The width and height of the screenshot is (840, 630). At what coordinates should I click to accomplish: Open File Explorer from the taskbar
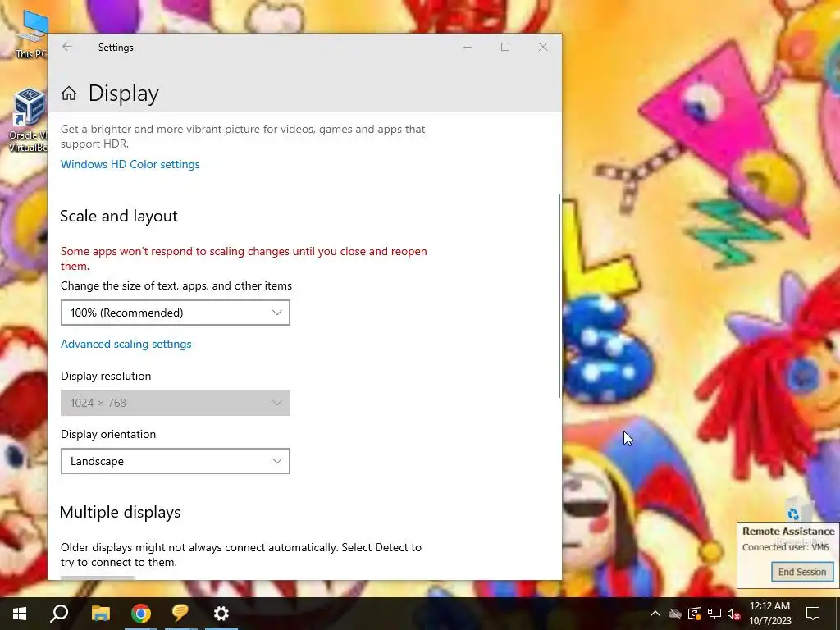[x=100, y=614]
